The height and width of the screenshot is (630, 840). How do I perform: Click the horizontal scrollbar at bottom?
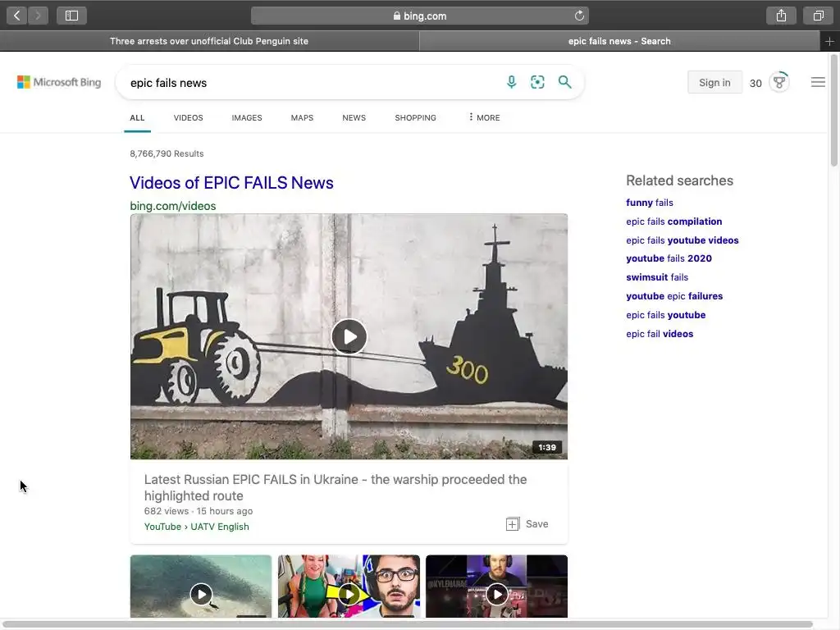(408, 624)
